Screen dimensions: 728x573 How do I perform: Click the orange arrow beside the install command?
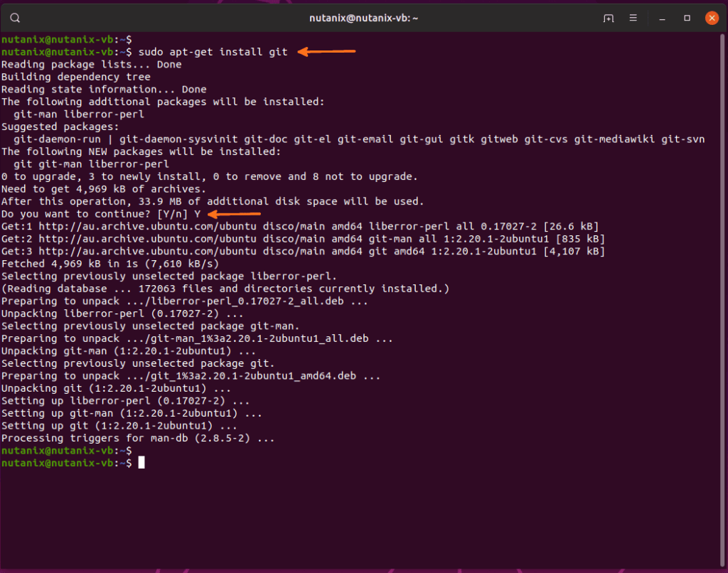[x=326, y=51]
